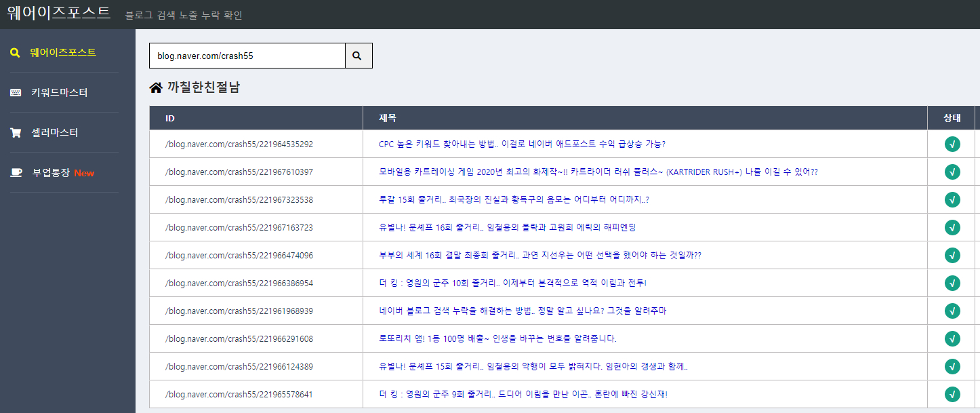This screenshot has height=413, width=980.
Task: Open the 부업통장 New sidebar menu
Action: (x=63, y=172)
